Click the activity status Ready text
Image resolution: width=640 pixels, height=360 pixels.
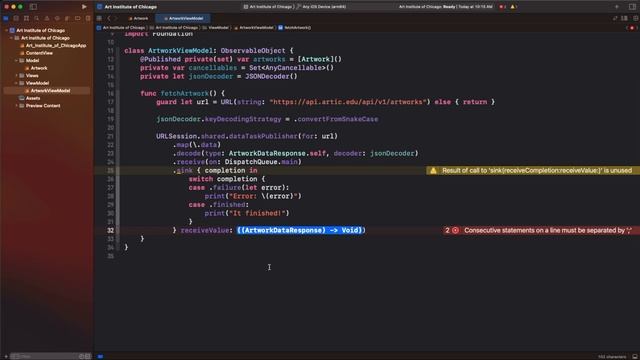(x=446, y=7)
